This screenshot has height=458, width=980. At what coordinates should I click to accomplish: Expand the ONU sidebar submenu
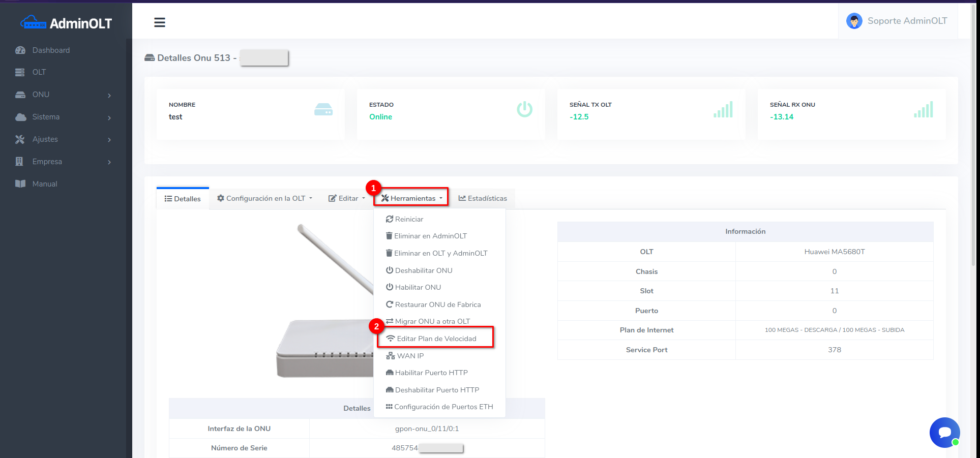click(x=109, y=95)
